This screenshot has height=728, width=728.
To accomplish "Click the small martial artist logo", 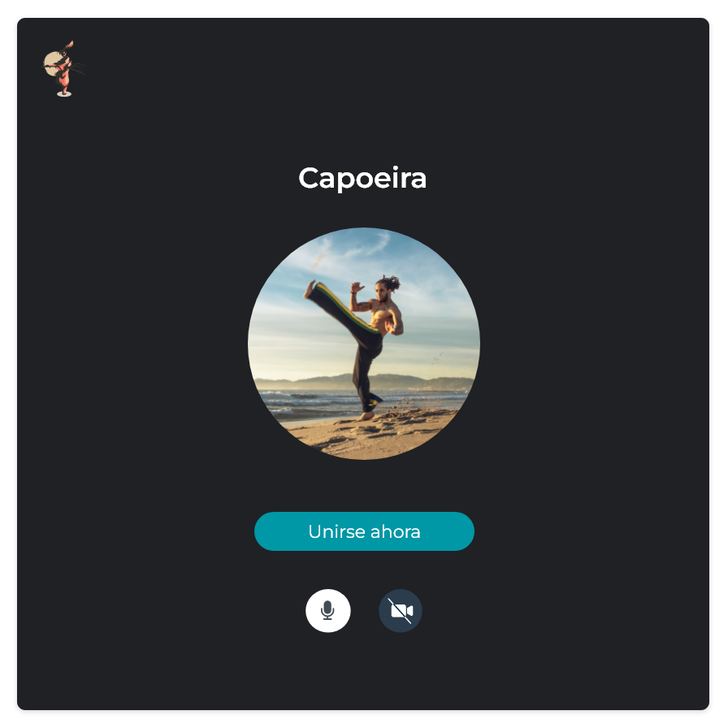I will (63, 69).
